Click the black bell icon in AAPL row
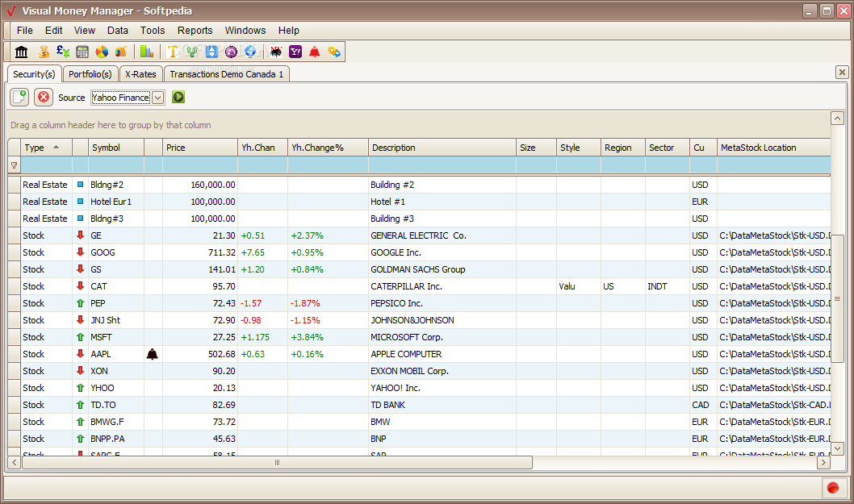 153,354
